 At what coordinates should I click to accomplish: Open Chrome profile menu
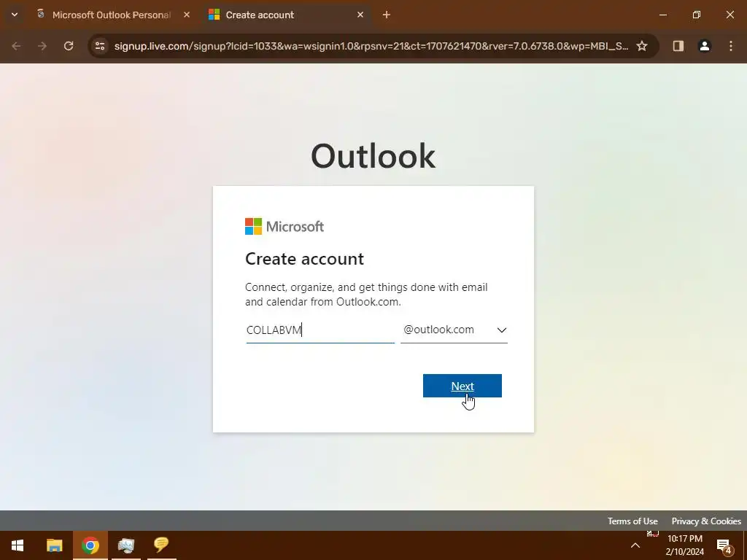click(x=705, y=46)
